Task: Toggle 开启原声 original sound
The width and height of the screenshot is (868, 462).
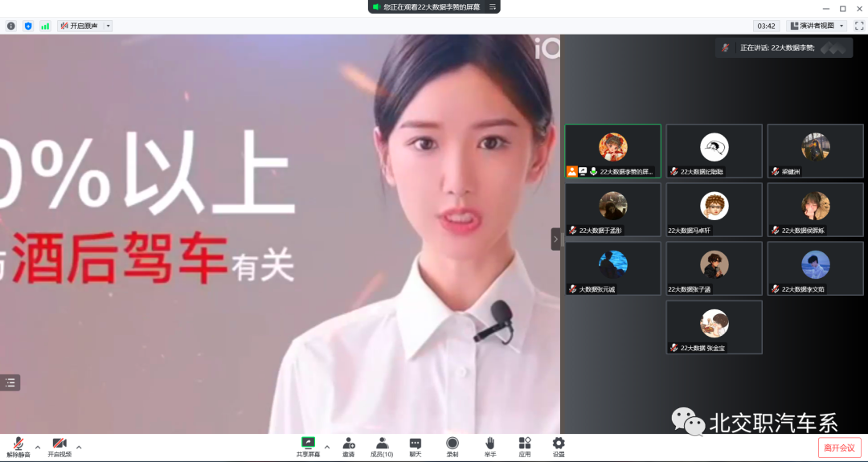Action: point(79,26)
